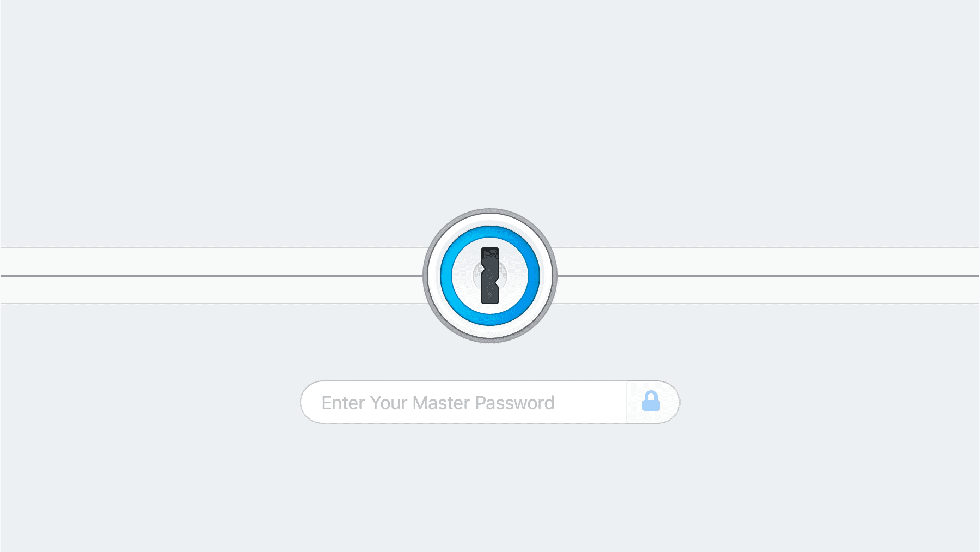Click the 1Password keyhole logo
Image resolution: width=980 pixels, height=552 pixels.
[490, 276]
